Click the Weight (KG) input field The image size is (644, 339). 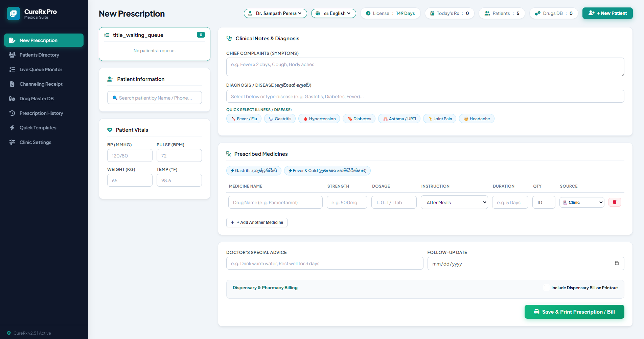[130, 180]
